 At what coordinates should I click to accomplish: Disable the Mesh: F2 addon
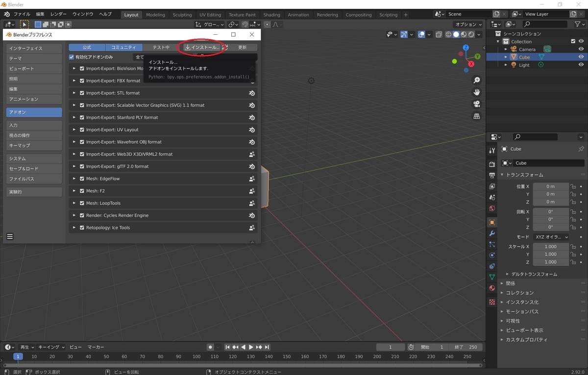[x=82, y=191]
